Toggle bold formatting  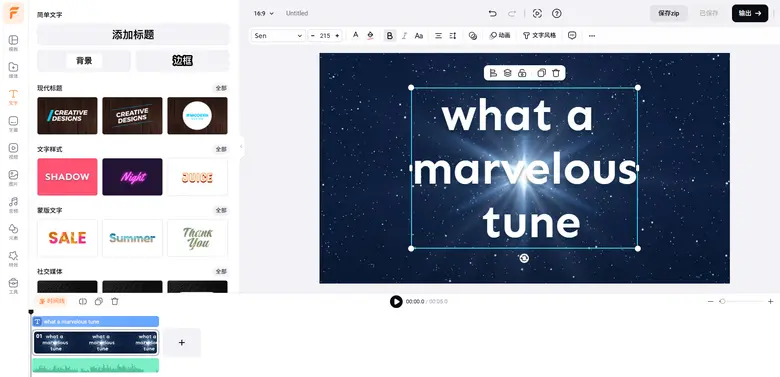pyautogui.click(x=390, y=36)
